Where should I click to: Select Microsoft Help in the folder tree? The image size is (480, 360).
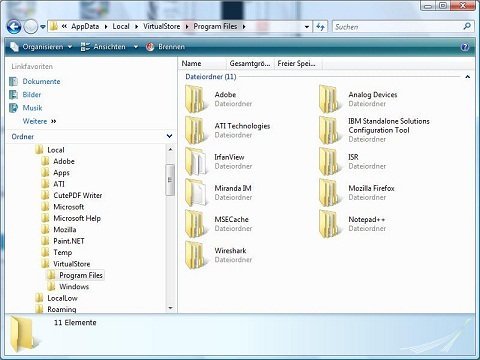(77, 218)
